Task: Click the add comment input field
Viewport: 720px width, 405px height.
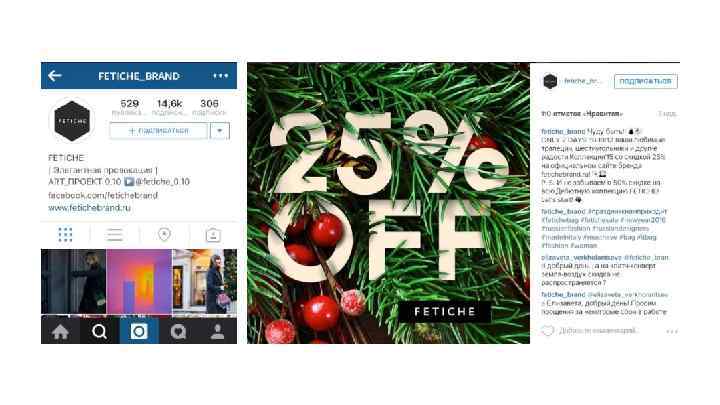Action: 598,331
